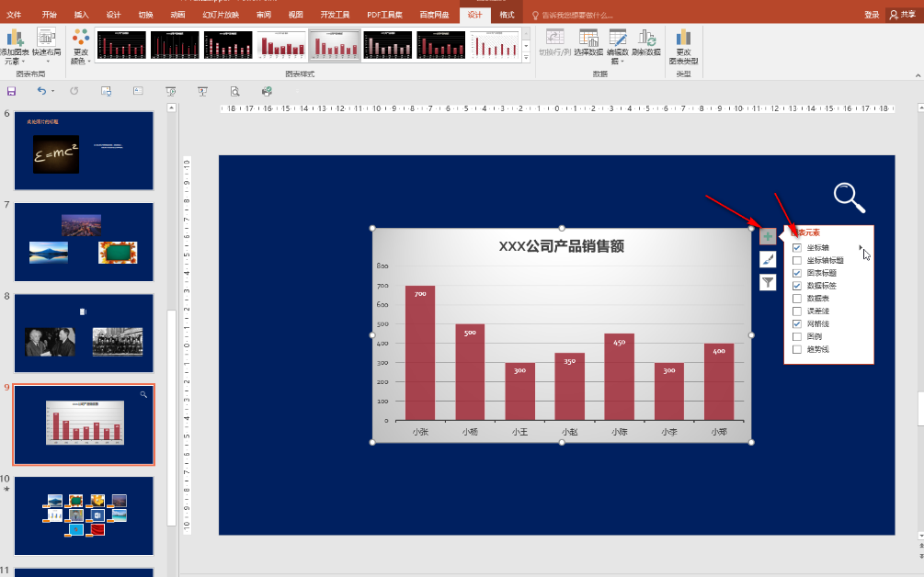Click the Save icon in quick access toolbar
The width and height of the screenshot is (924, 577).
pyautogui.click(x=12, y=91)
